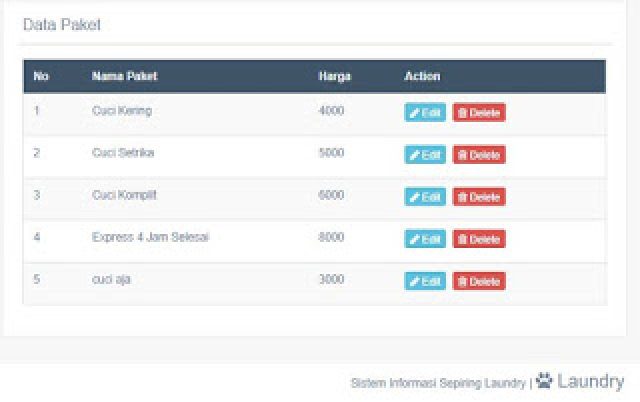Click the paw icon beside Laundry in the footer

click(544, 380)
